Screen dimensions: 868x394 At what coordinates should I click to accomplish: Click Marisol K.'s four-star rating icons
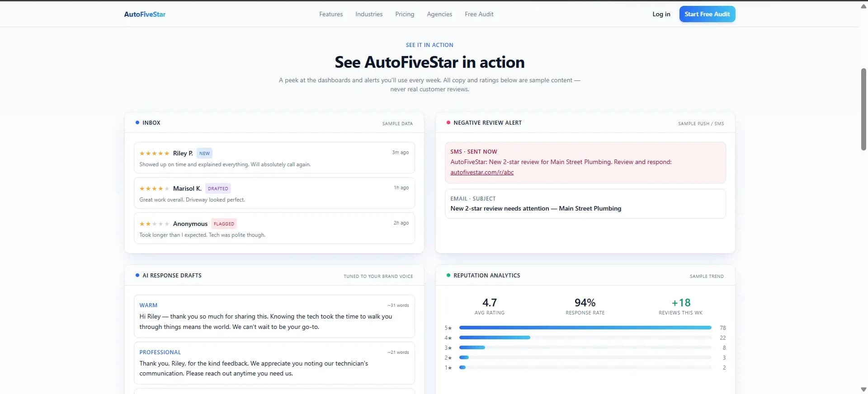[x=154, y=188]
